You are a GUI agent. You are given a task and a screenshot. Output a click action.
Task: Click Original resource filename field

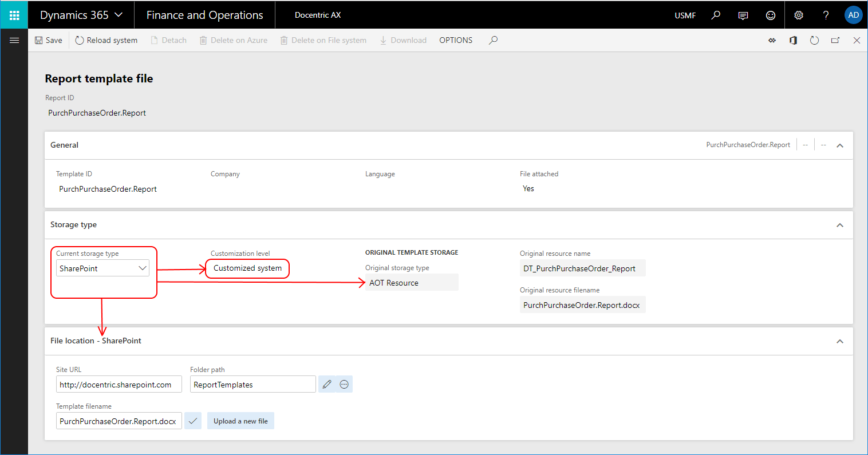pyautogui.click(x=583, y=305)
